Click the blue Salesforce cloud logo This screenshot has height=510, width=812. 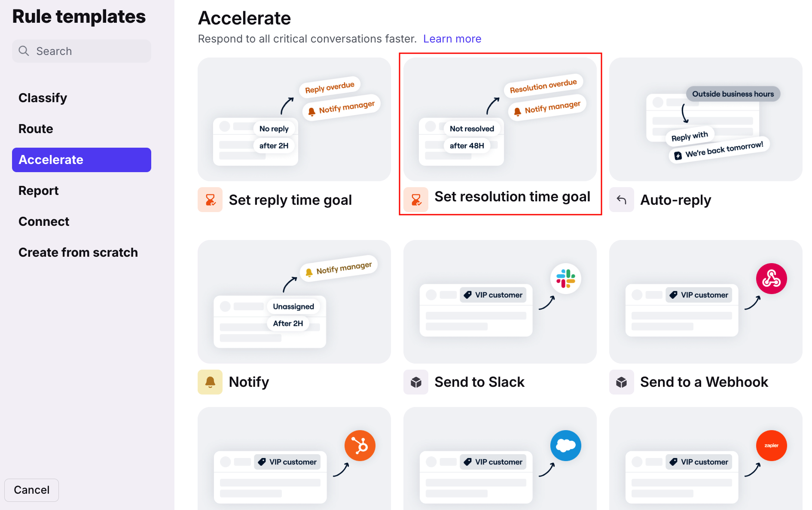566,446
